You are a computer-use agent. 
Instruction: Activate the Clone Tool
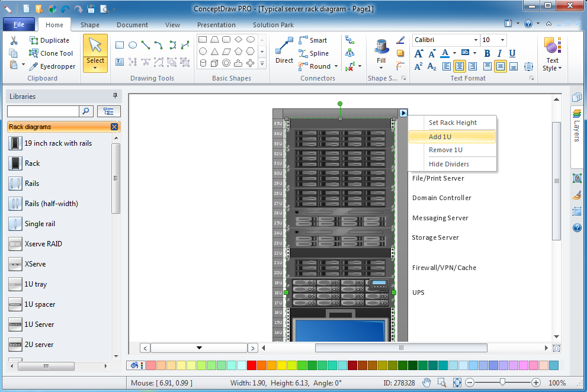(x=51, y=53)
